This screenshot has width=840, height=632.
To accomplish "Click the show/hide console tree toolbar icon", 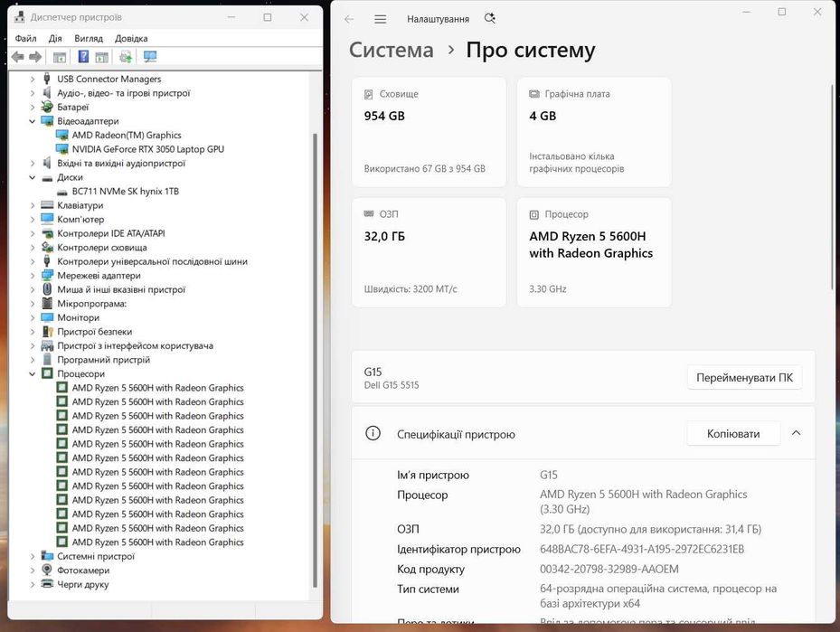I will [x=60, y=57].
